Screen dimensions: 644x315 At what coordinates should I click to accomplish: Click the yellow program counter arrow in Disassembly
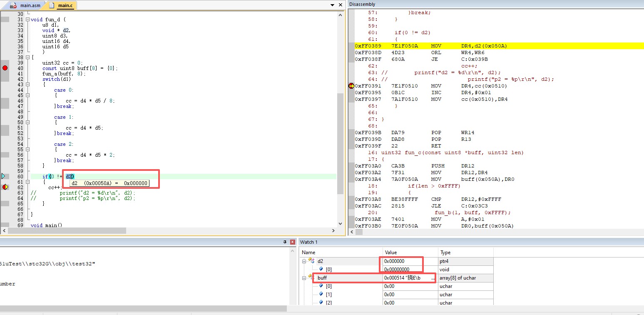point(351,86)
